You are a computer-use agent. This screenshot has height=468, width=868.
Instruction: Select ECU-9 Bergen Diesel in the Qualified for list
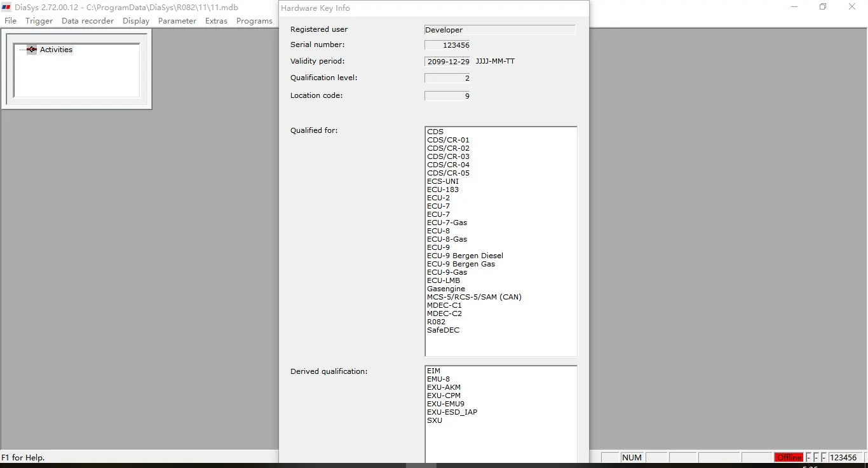(465, 256)
